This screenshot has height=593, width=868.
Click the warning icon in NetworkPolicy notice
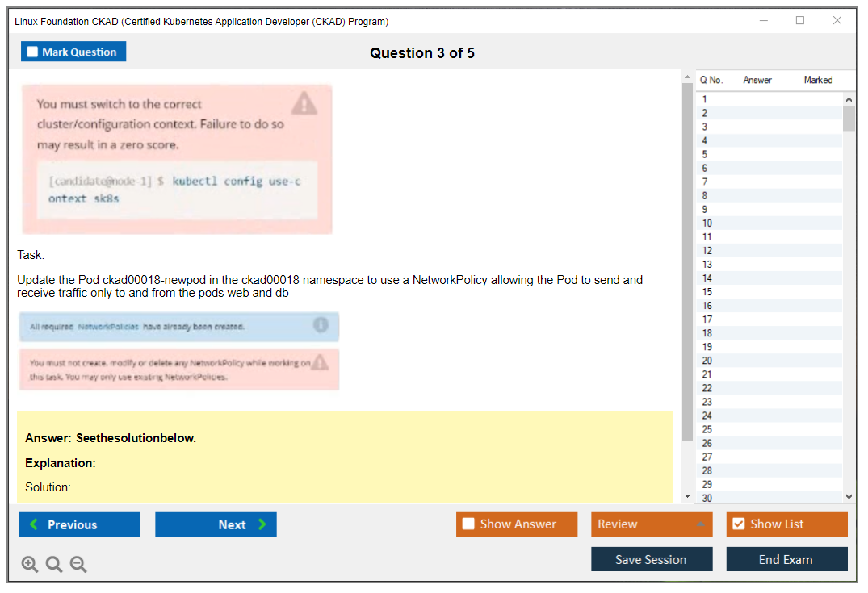[x=320, y=362]
